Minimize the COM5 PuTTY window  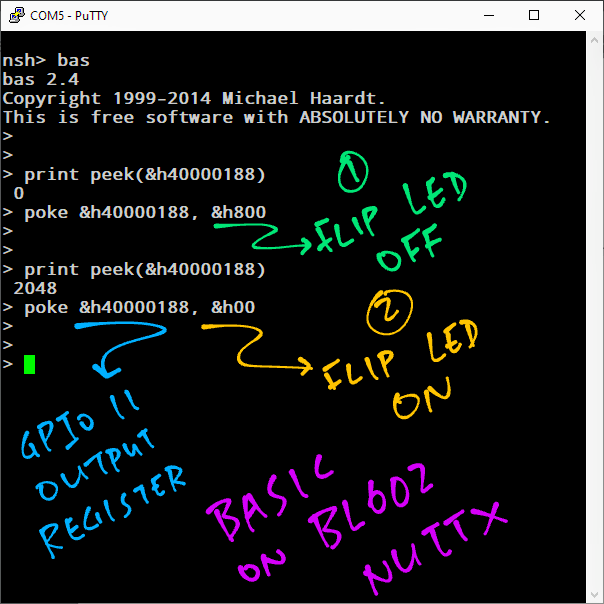[489, 16]
